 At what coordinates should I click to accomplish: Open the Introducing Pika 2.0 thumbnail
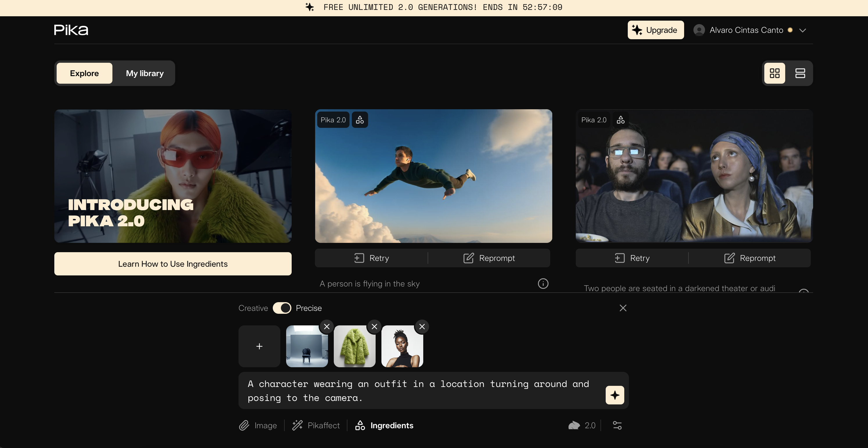point(173,176)
